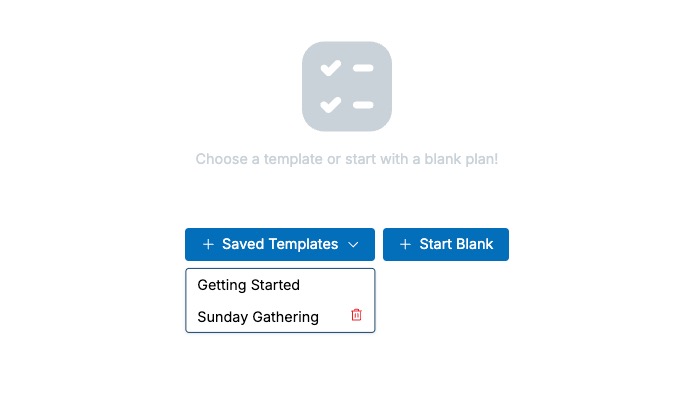Toggle the template list with the down chevron
680x398 pixels.
click(353, 245)
